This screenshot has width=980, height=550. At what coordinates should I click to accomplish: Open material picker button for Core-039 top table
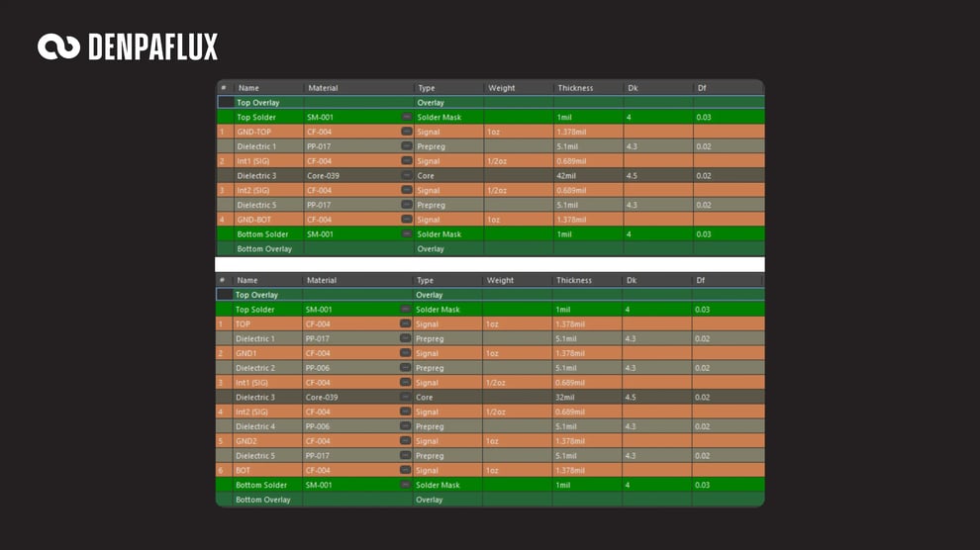pos(406,175)
